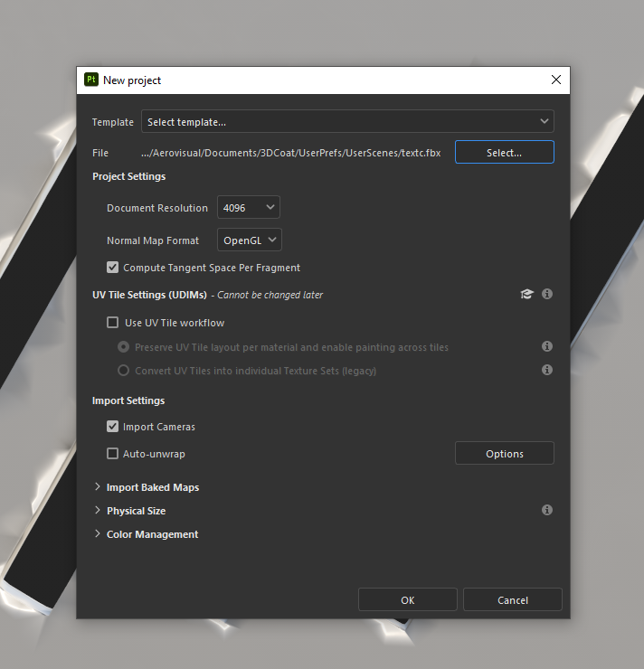Click info icon for Convert UV Tiles option
Screen dimensions: 644x669
(547, 370)
